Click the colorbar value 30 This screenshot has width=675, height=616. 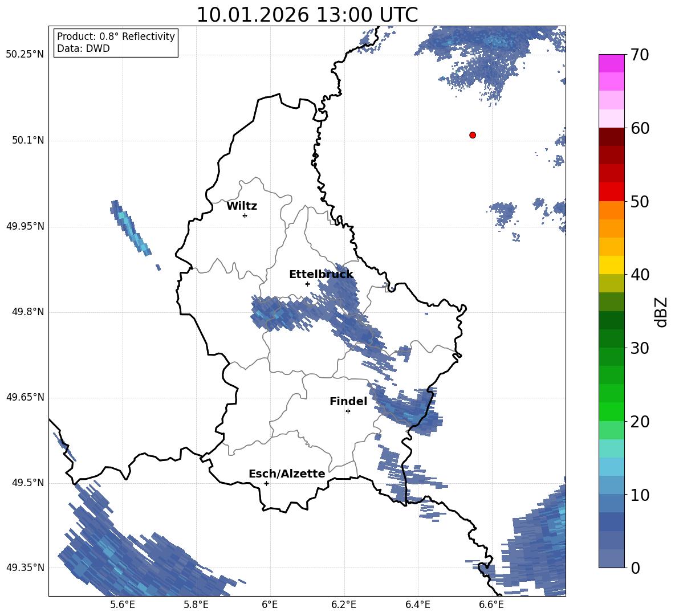click(x=640, y=348)
